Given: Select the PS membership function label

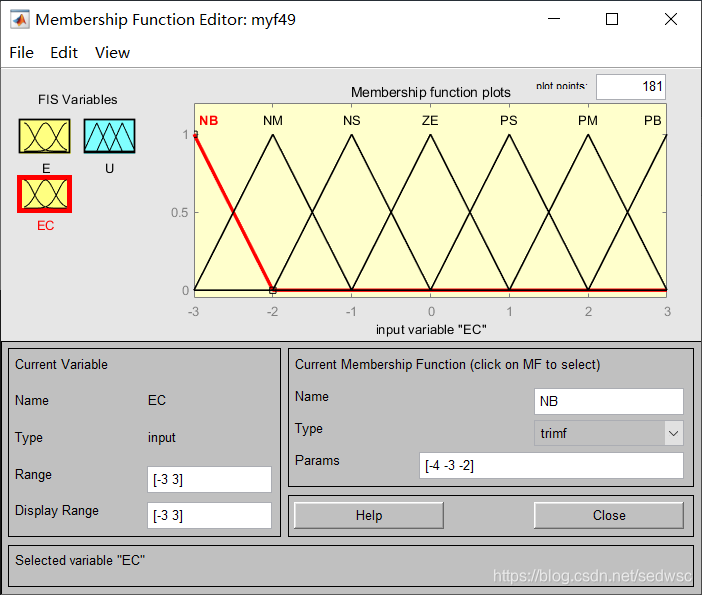Looking at the screenshot, I should pos(509,120).
